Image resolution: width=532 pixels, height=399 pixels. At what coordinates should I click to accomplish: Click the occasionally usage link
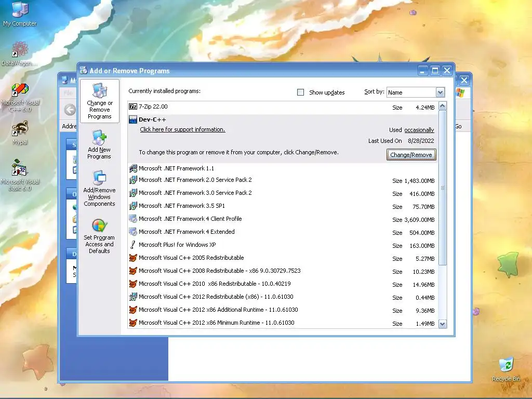419,130
